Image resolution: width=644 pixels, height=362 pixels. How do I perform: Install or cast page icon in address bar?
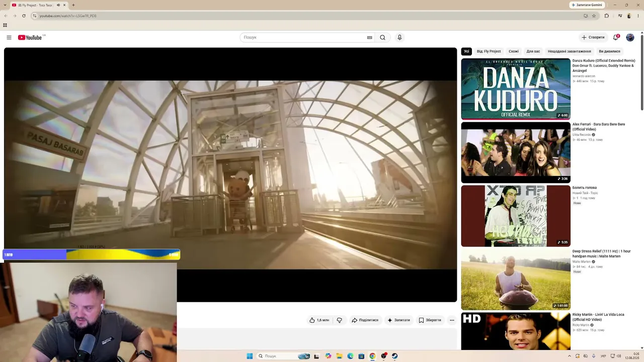(586, 16)
